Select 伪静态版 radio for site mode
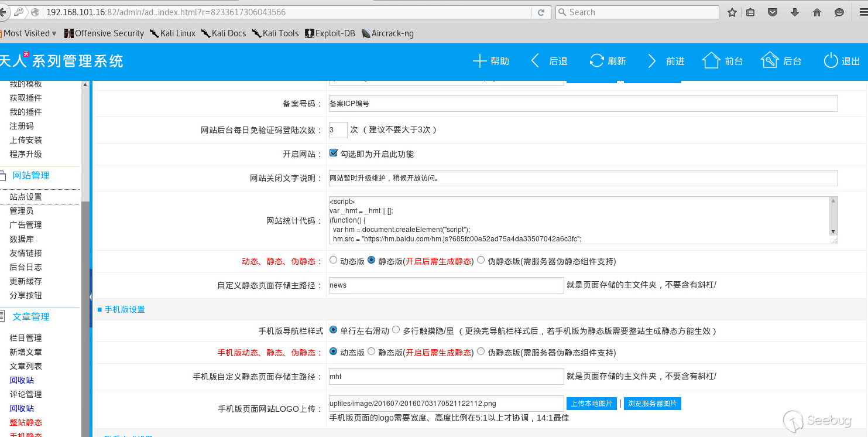The width and height of the screenshot is (868, 437). tap(481, 261)
